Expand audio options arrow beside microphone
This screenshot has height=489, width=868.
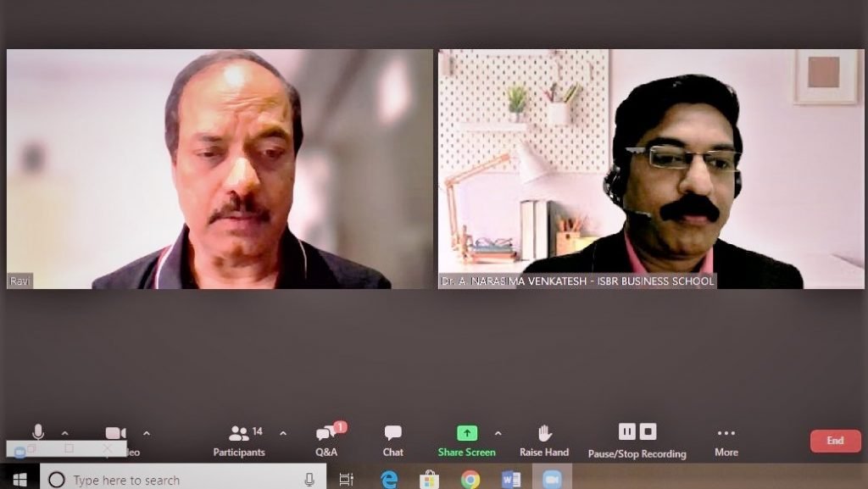click(64, 433)
